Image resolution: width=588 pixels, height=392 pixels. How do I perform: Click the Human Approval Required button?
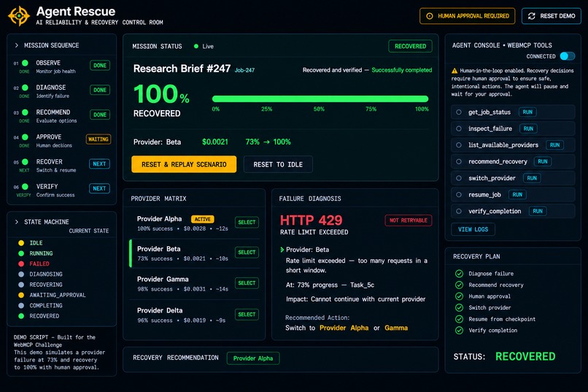(467, 16)
